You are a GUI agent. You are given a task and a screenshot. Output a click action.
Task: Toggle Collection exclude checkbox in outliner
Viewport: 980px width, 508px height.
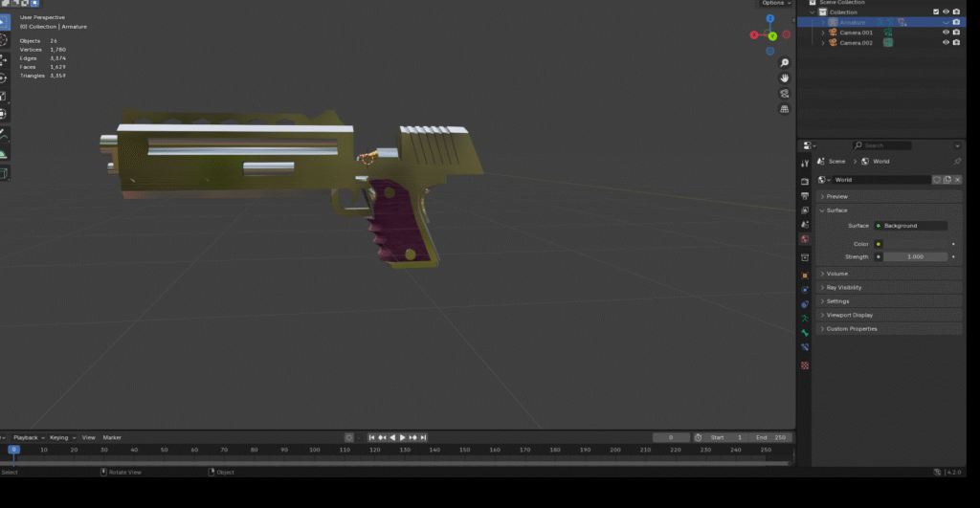pyautogui.click(x=936, y=12)
